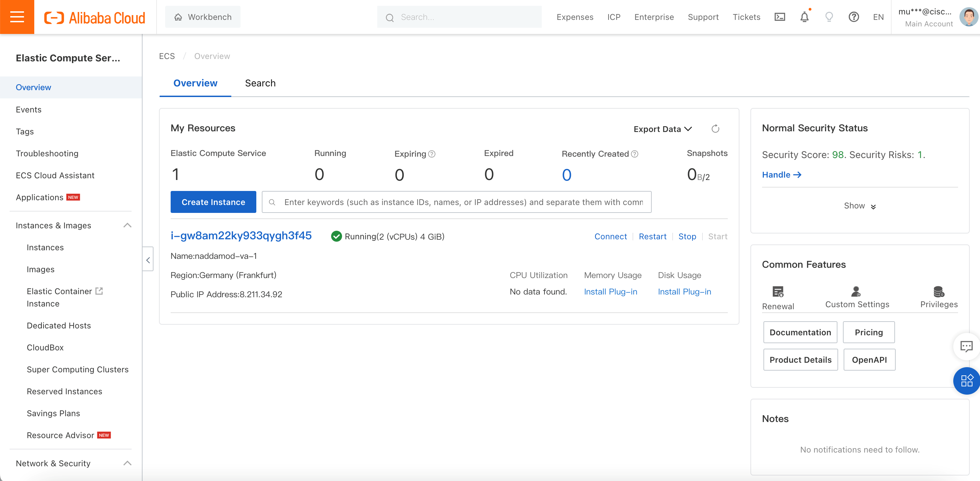980x481 pixels.
Task: Click the user avatar picture
Action: 969,17
